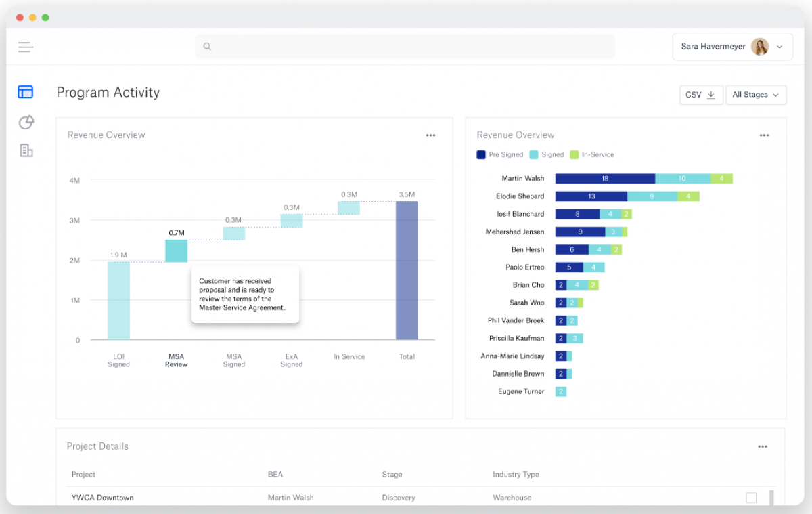812x514 pixels.
Task: Click Sara Havermeyer's avatar photo
Action: (760, 47)
